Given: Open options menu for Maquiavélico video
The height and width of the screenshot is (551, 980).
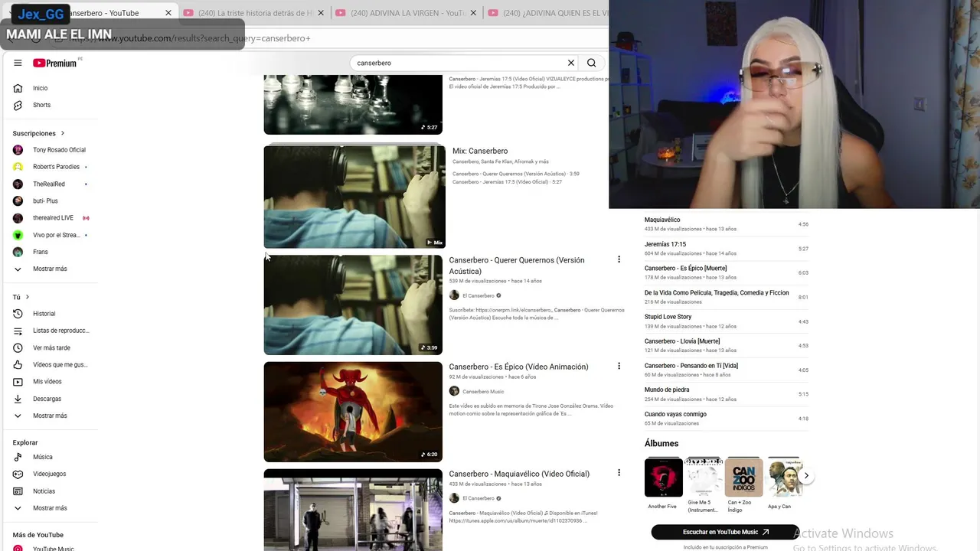Looking at the screenshot, I should click(619, 473).
